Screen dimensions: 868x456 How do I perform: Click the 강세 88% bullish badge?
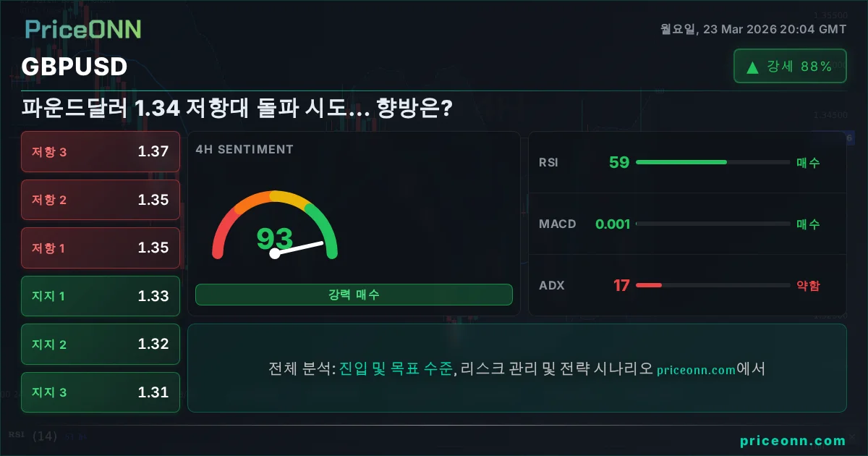coord(790,67)
